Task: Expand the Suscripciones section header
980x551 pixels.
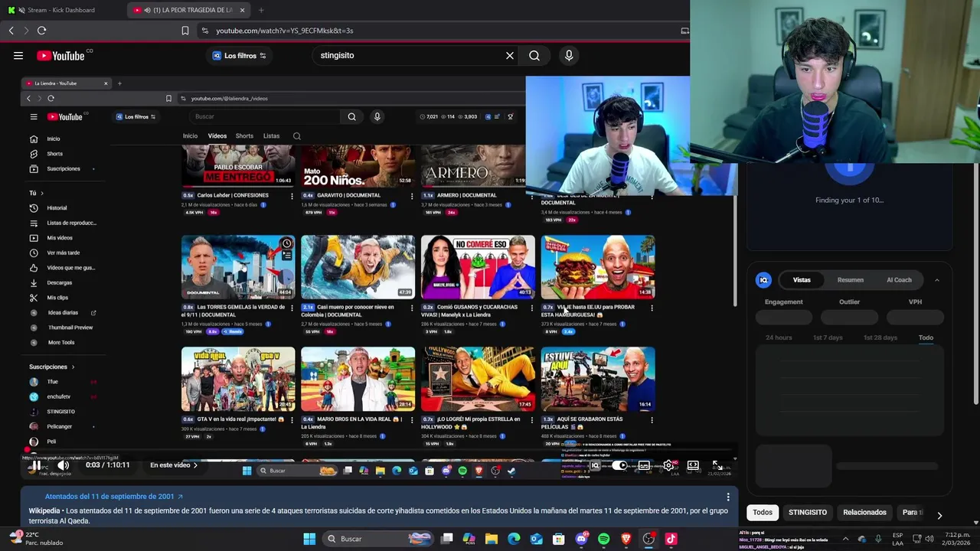Action: (52, 367)
